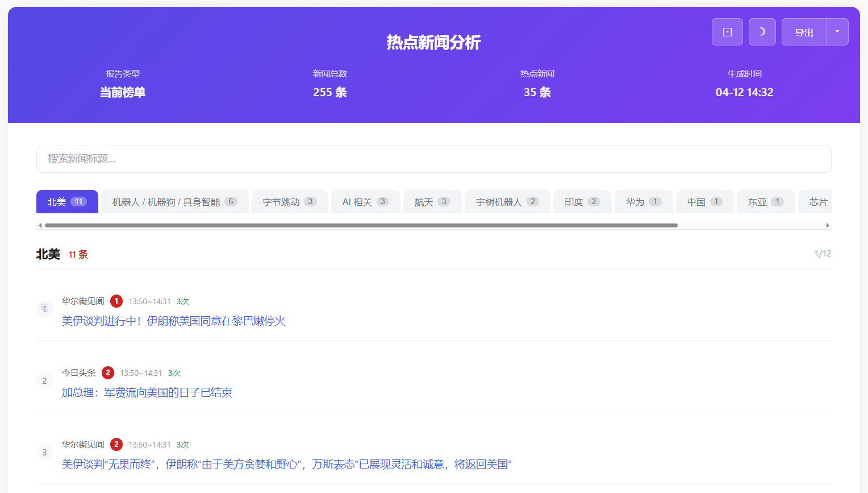Click the 导出 export button
The image size is (868, 493).
pyautogui.click(x=804, y=32)
